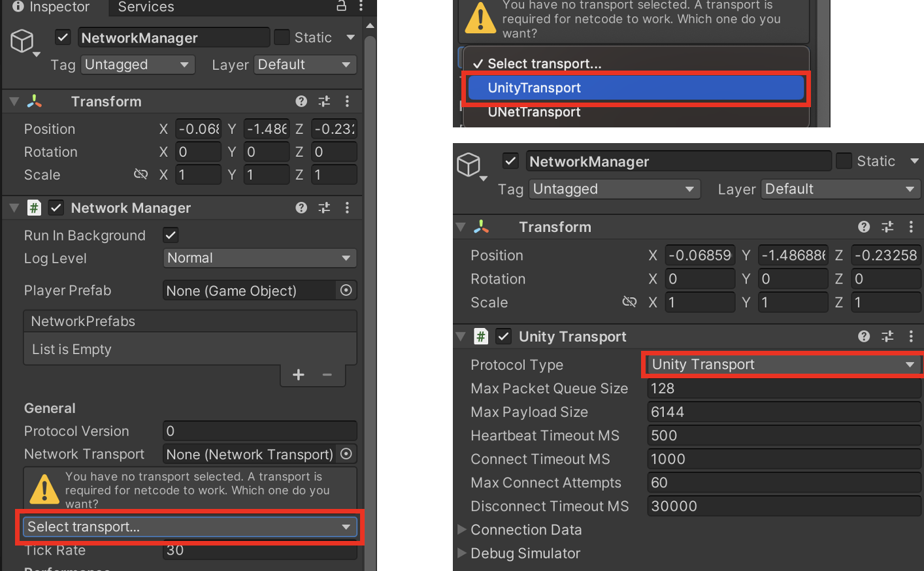Disable the Network Manager component checkbox
The image size is (924, 571).
[56, 208]
